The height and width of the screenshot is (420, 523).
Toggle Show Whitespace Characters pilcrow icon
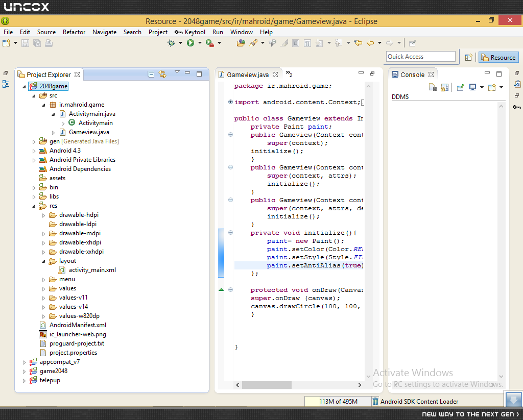coord(307,43)
